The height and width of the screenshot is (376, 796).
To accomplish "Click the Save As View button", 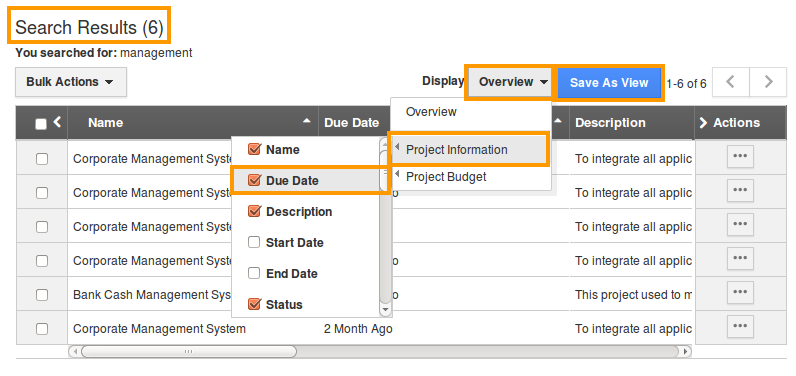I will click(x=609, y=83).
